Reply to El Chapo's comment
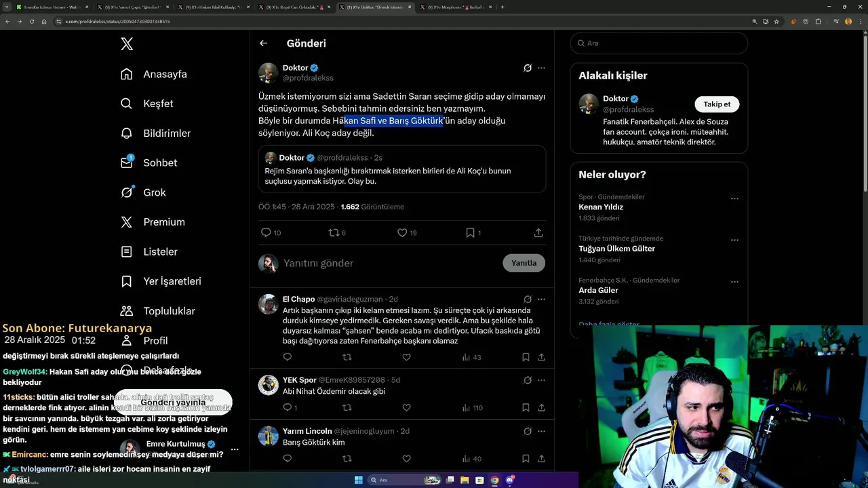868x488 pixels. [287, 357]
